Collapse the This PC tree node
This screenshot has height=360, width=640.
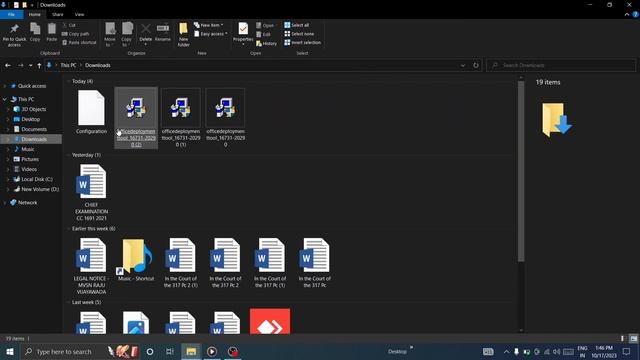point(4,99)
